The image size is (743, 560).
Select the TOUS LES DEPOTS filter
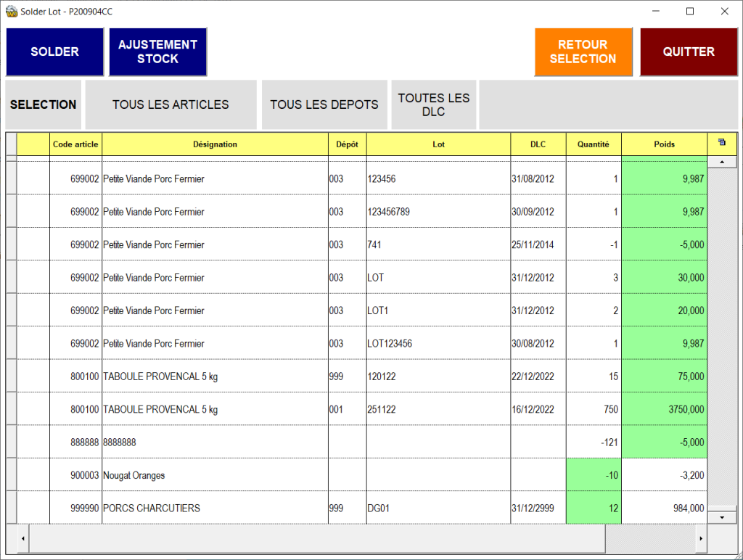324,104
